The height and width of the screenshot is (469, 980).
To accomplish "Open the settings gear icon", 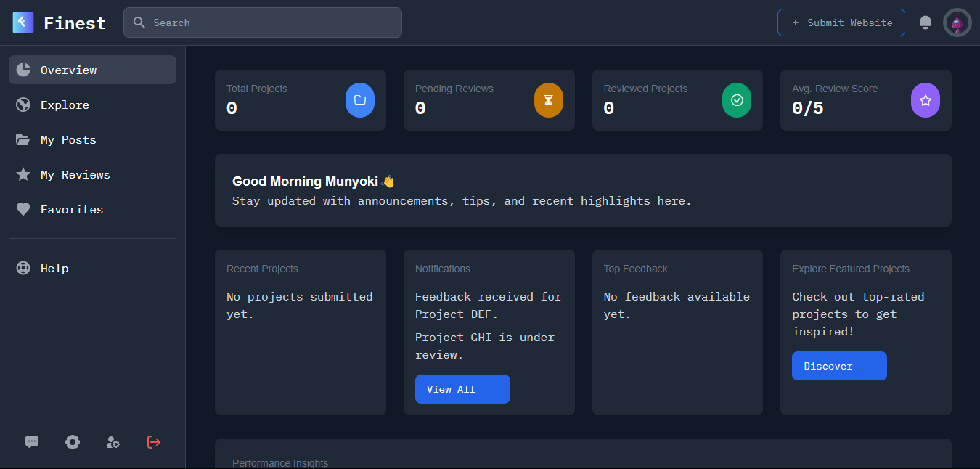I will pos(73,442).
